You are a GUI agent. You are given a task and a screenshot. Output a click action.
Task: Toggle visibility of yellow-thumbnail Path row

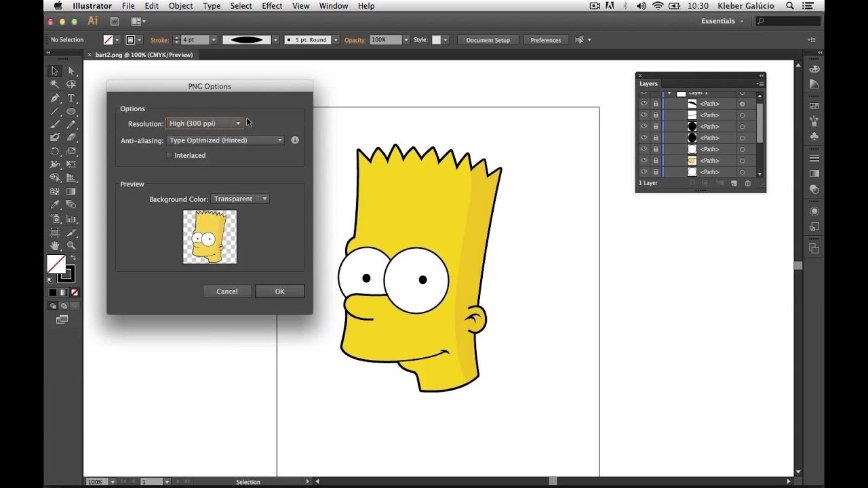pos(644,161)
